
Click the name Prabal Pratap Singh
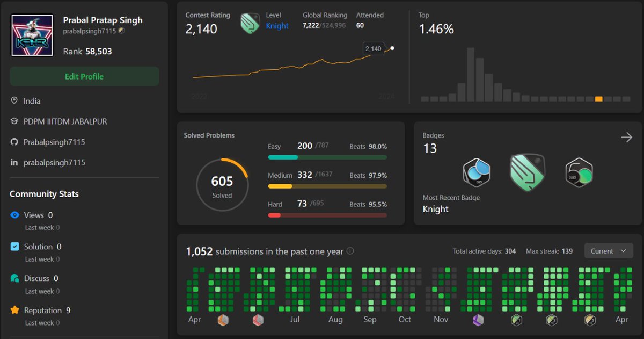(x=103, y=20)
